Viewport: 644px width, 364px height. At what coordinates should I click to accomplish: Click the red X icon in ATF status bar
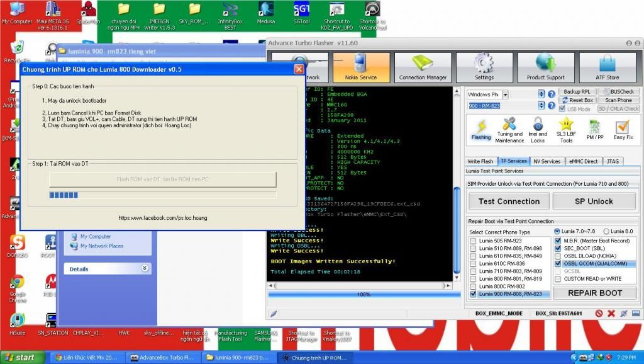(611, 314)
